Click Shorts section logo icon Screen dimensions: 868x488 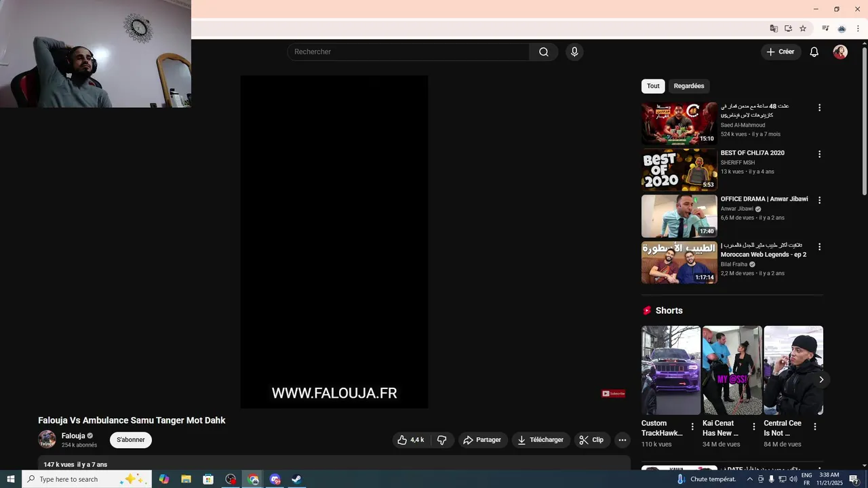pos(647,310)
